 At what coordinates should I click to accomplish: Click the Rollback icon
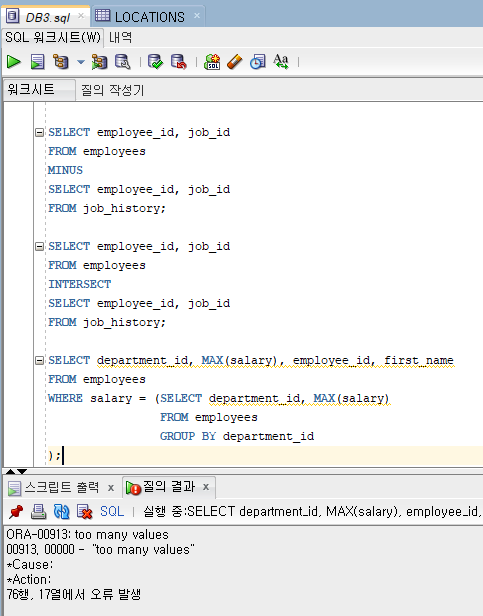tap(179, 62)
